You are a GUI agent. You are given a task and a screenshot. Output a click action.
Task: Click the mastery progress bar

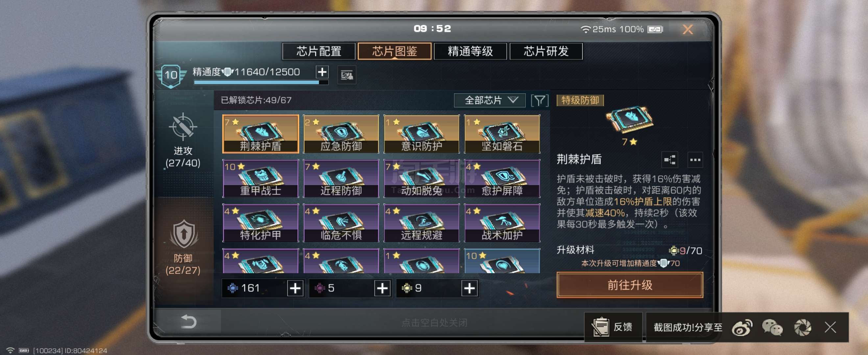point(260,82)
